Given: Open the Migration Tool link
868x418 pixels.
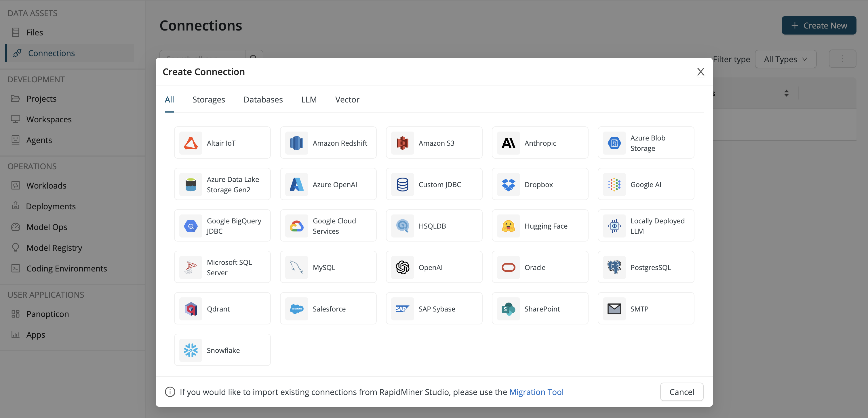Looking at the screenshot, I should (x=536, y=392).
